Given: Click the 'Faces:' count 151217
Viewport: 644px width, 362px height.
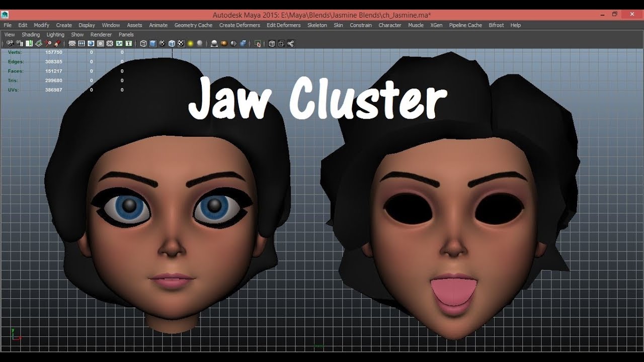Looking at the screenshot, I should coord(54,71).
